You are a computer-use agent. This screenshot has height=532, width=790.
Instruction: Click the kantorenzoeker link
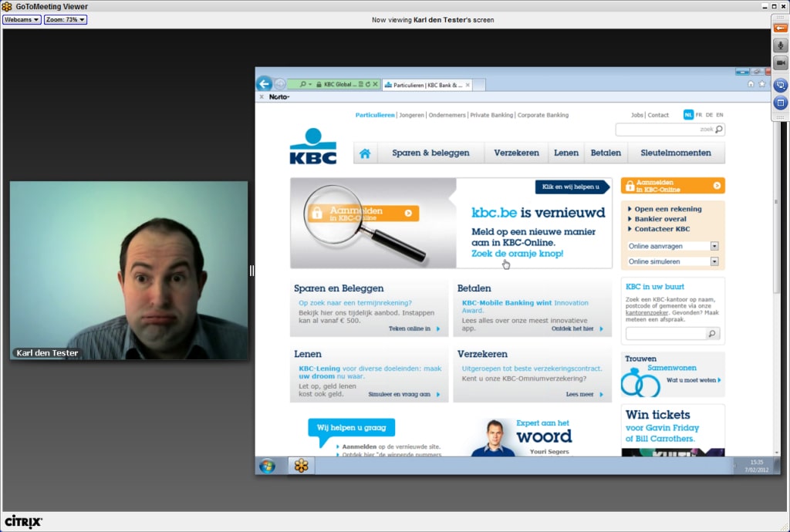click(x=647, y=312)
